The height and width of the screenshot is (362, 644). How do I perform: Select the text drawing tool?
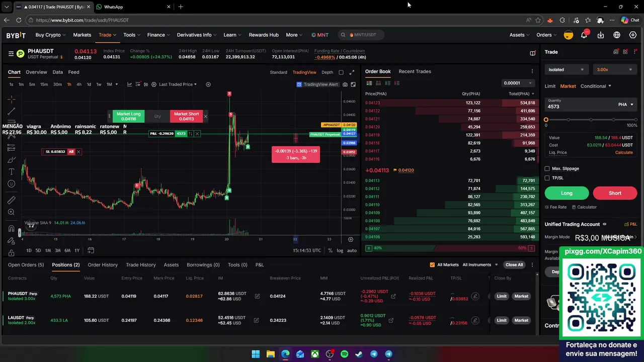pyautogui.click(x=11, y=171)
